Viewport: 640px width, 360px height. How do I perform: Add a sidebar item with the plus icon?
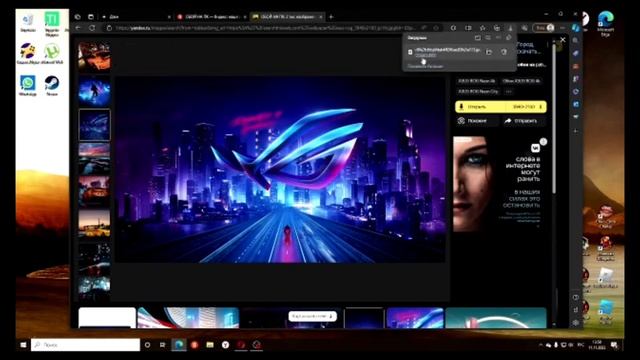click(x=576, y=131)
